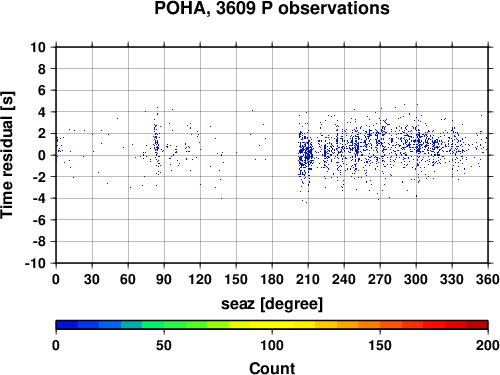Viewport: 500px width, 375px height.
Task: Click the x-axis tick label 270
Action: 380,279
